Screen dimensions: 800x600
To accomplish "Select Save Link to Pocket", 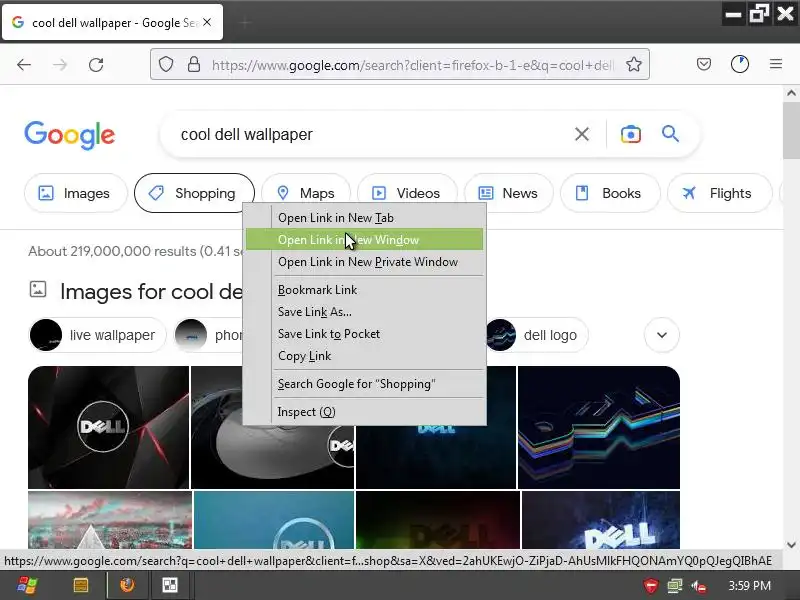I will click(x=364, y=334).
